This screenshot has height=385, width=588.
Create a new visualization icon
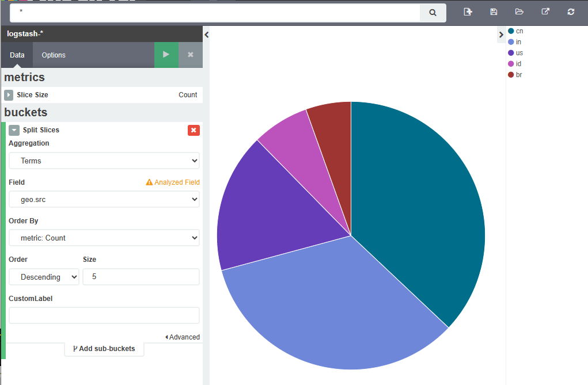pos(468,12)
